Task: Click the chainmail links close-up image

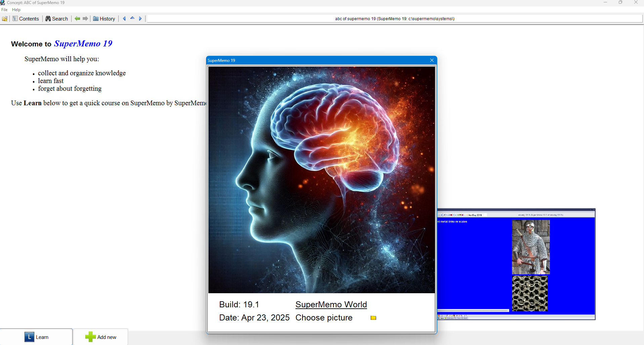Action: click(x=530, y=294)
